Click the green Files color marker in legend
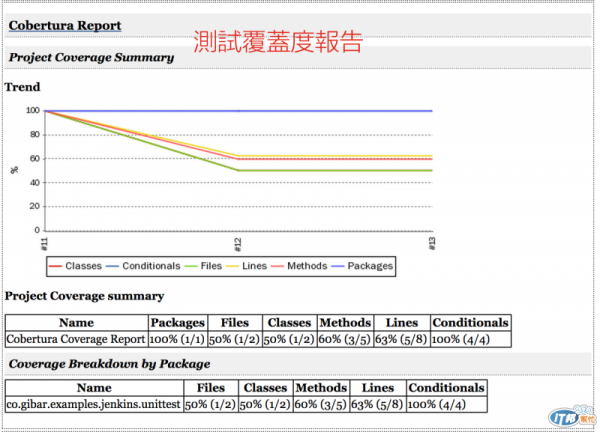The width and height of the screenshot is (600, 432). click(x=191, y=266)
